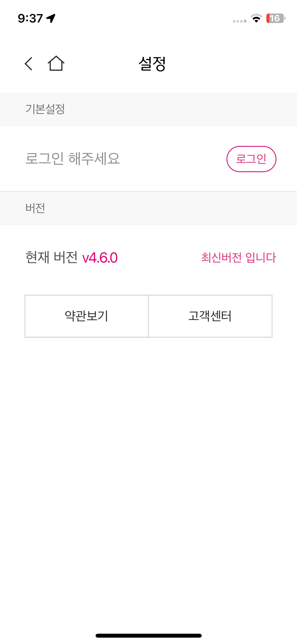297x644 pixels.
Task: Tap the 설정 page title
Action: 152,64
